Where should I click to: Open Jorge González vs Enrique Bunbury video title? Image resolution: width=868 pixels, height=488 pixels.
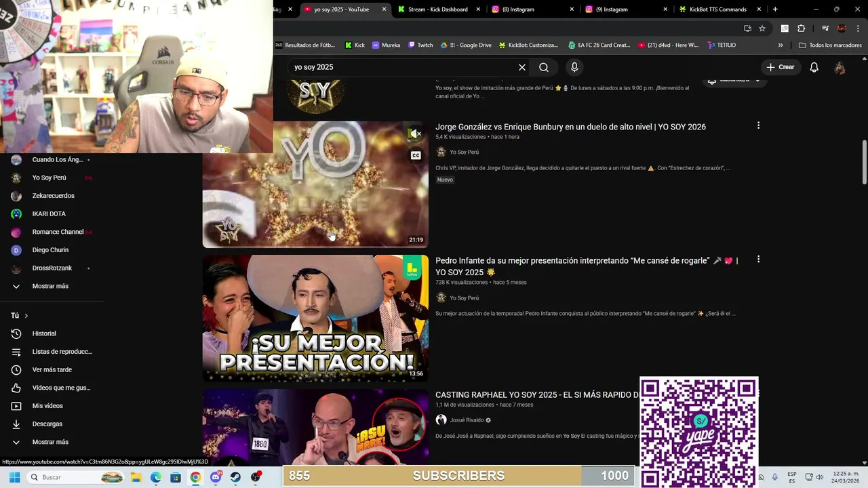(x=570, y=127)
